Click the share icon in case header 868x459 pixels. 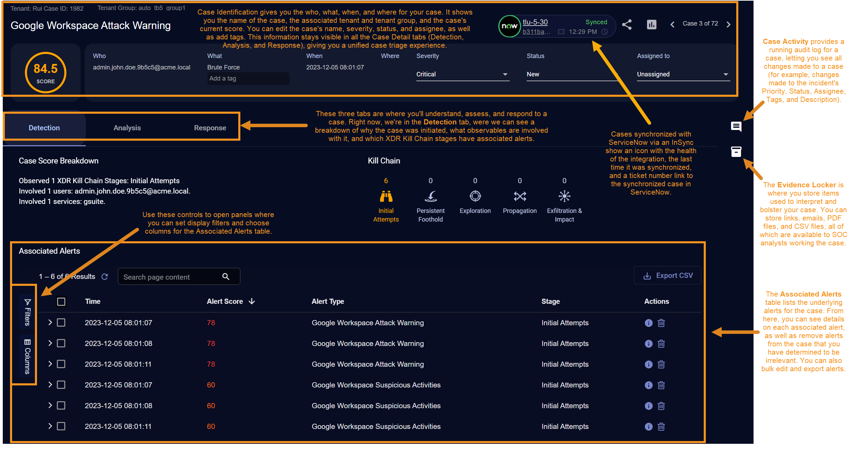pyautogui.click(x=627, y=25)
